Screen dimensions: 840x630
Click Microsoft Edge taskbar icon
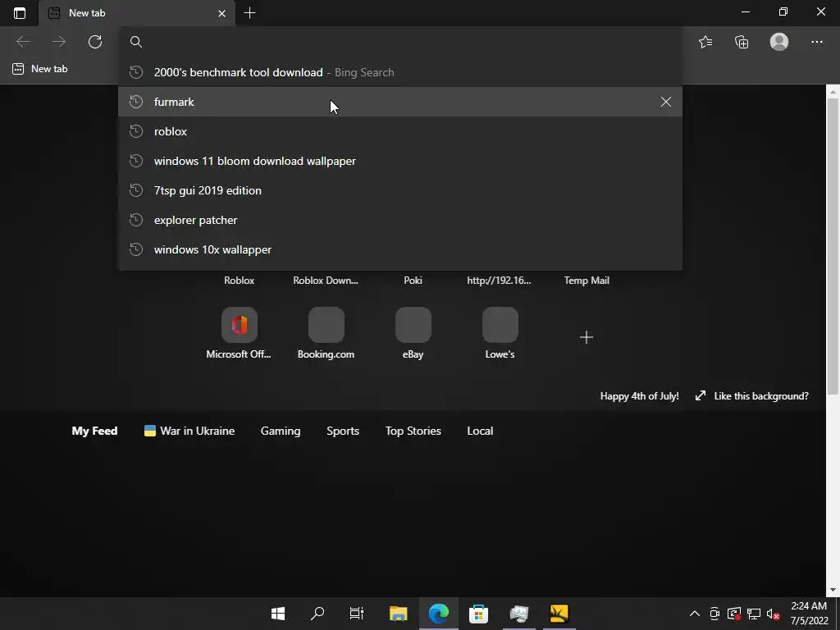[x=438, y=614]
